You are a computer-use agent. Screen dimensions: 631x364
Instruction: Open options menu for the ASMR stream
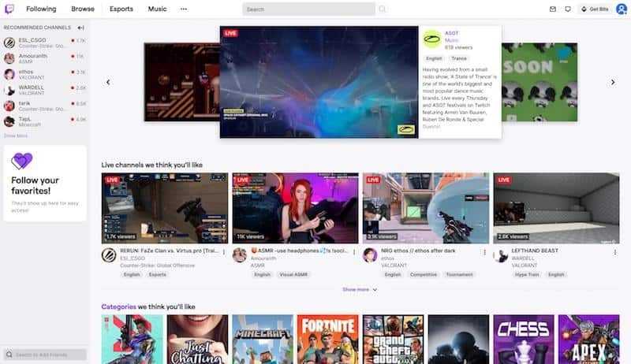pyautogui.click(x=354, y=252)
